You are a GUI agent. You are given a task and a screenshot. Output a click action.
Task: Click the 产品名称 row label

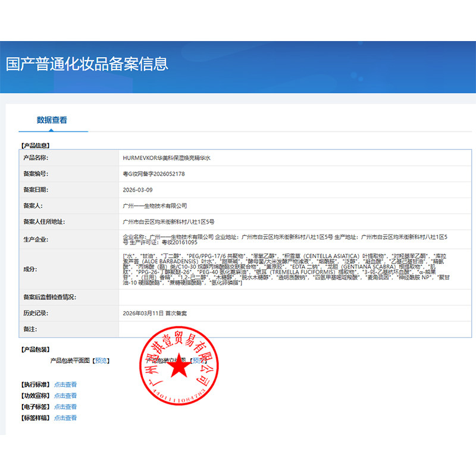(36, 158)
